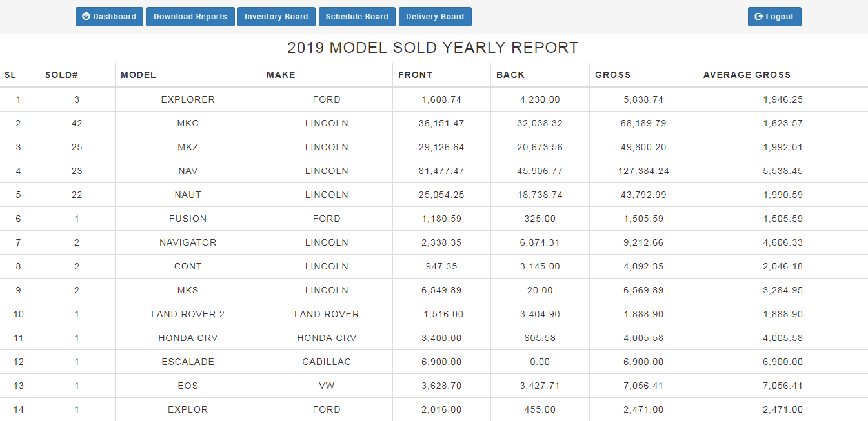This screenshot has width=868, height=421.
Task: Click the ESCALADE model cell
Action: 188,362
